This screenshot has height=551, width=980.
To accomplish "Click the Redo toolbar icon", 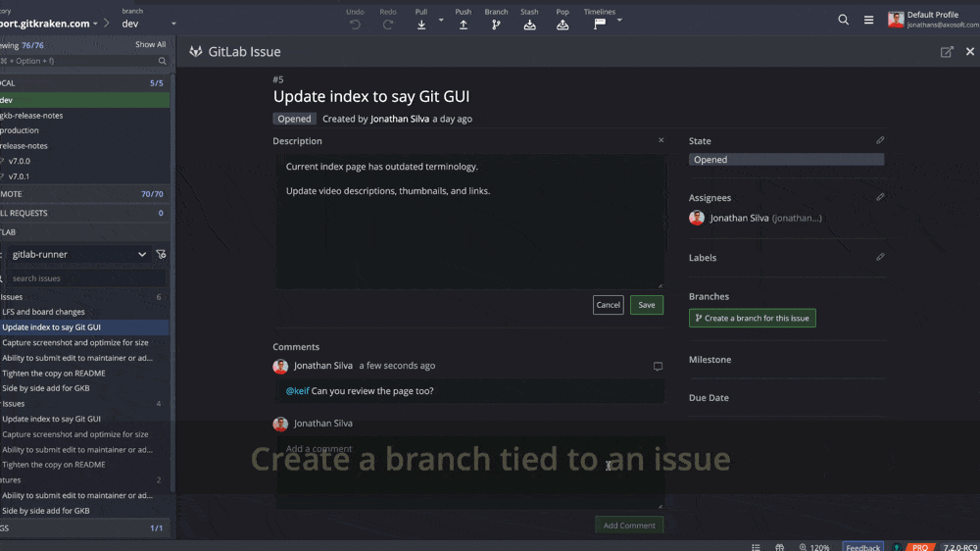I will (388, 25).
